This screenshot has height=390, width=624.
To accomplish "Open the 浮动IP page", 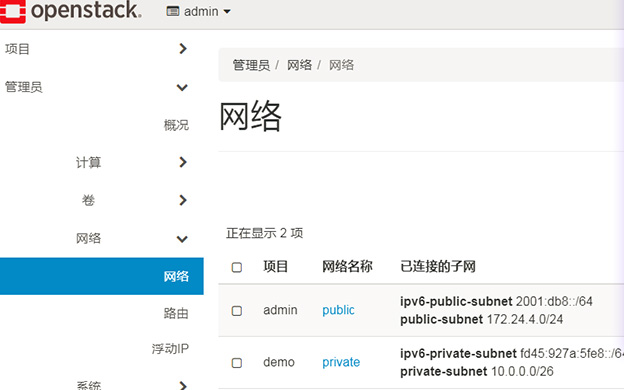I will (170, 349).
